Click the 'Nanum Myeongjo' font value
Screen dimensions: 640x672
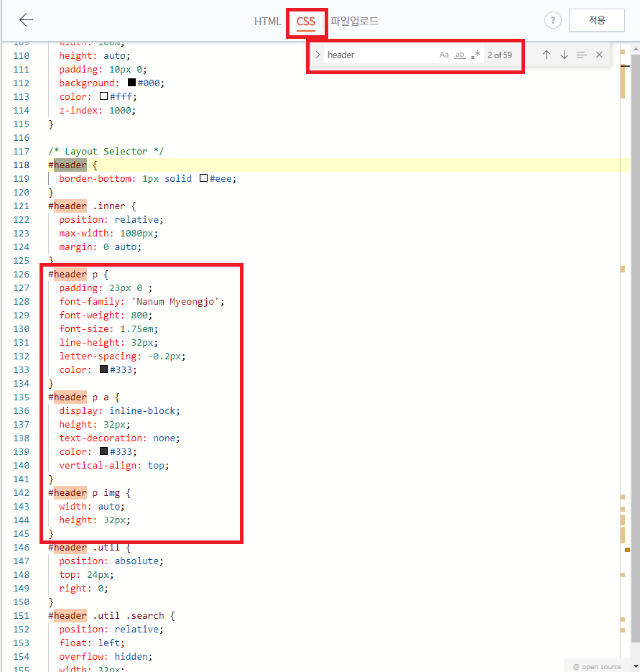coord(175,302)
